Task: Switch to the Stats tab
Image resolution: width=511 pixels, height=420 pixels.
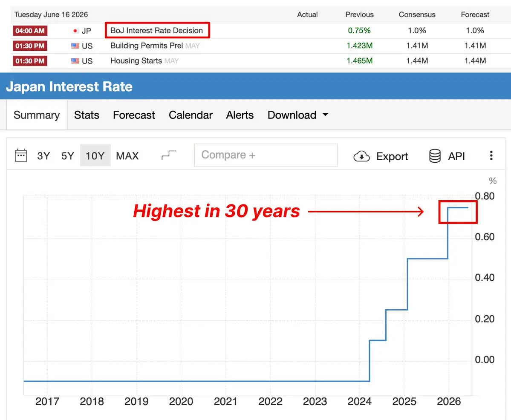Action: [87, 115]
